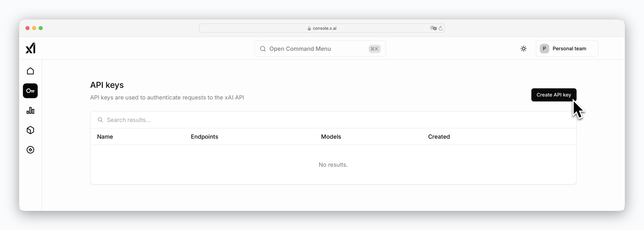
Task: Close the browser window with red button
Action: point(28,28)
